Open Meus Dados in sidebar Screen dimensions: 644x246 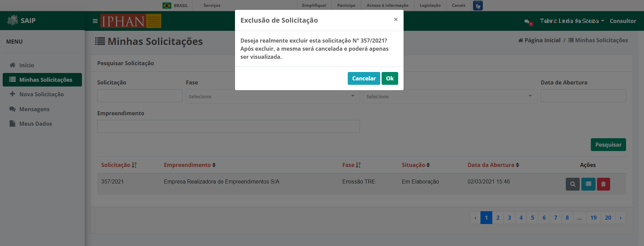(42, 124)
